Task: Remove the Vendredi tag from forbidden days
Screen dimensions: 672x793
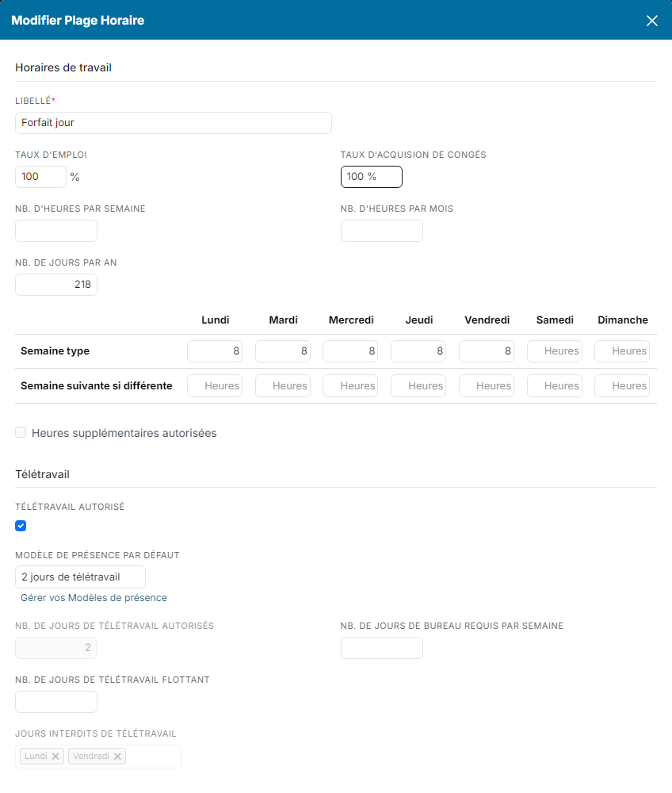Action: (117, 756)
